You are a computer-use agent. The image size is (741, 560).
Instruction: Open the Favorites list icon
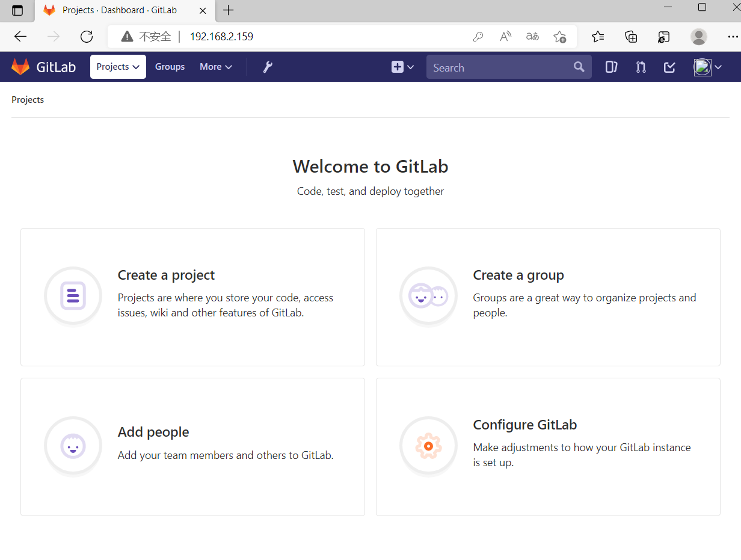click(x=598, y=37)
